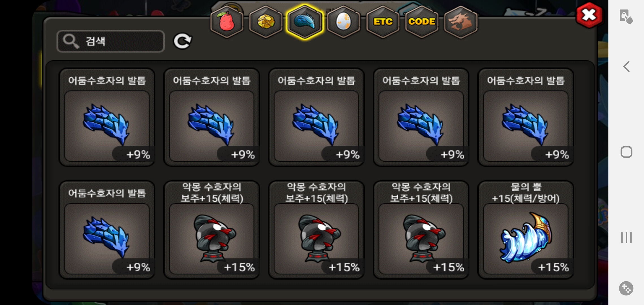Choose the first 악몽 수호자의 보주+15 orb
This screenshot has width=644, height=305.
pos(212,230)
